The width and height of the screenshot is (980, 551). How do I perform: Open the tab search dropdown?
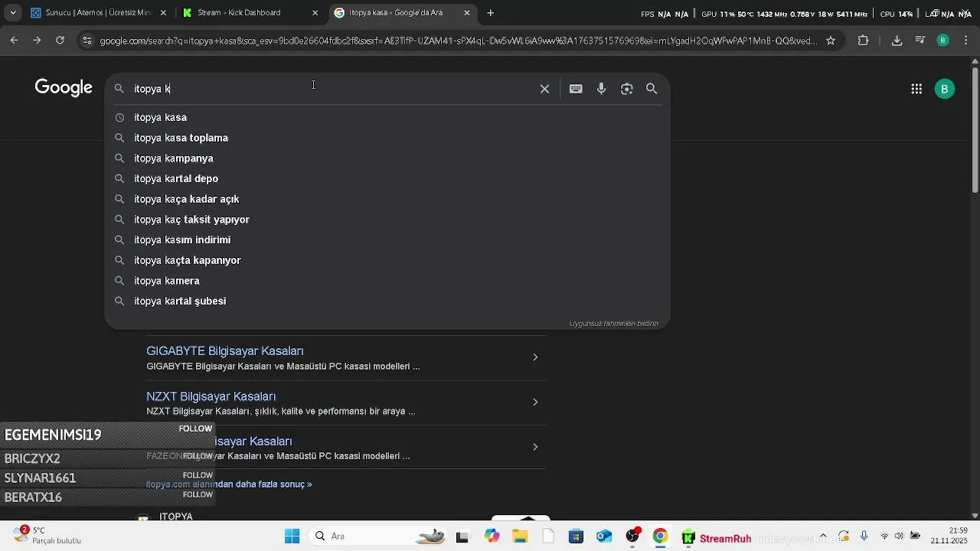coord(13,13)
